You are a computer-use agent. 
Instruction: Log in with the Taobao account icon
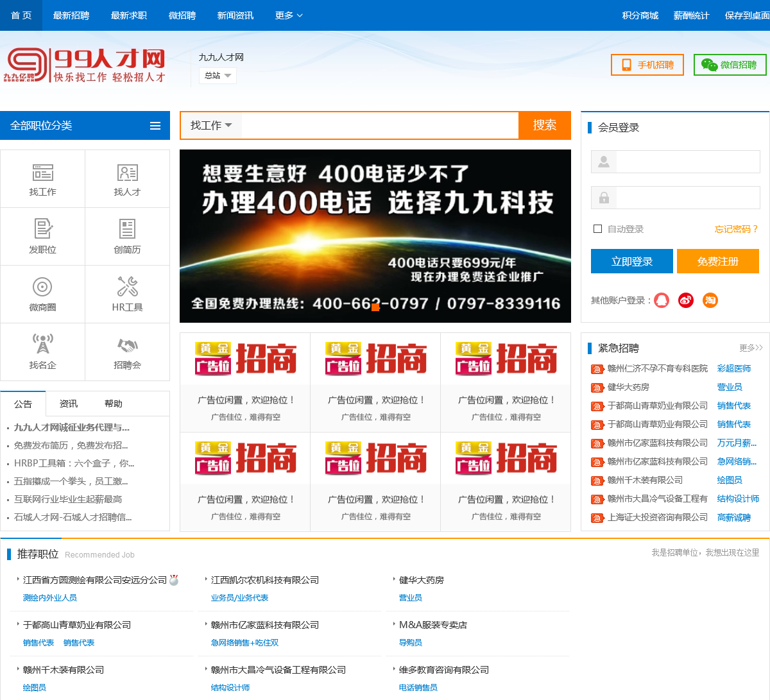pyautogui.click(x=710, y=300)
